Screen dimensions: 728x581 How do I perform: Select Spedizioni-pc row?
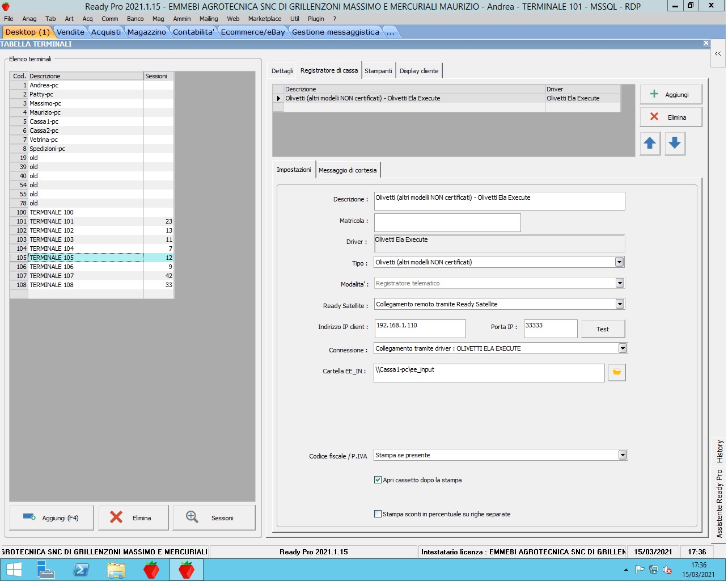pyautogui.click(x=92, y=149)
